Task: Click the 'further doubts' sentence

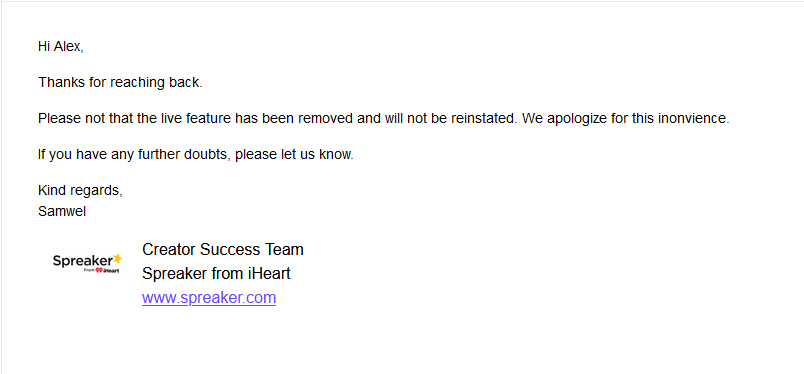Action: 196,154
